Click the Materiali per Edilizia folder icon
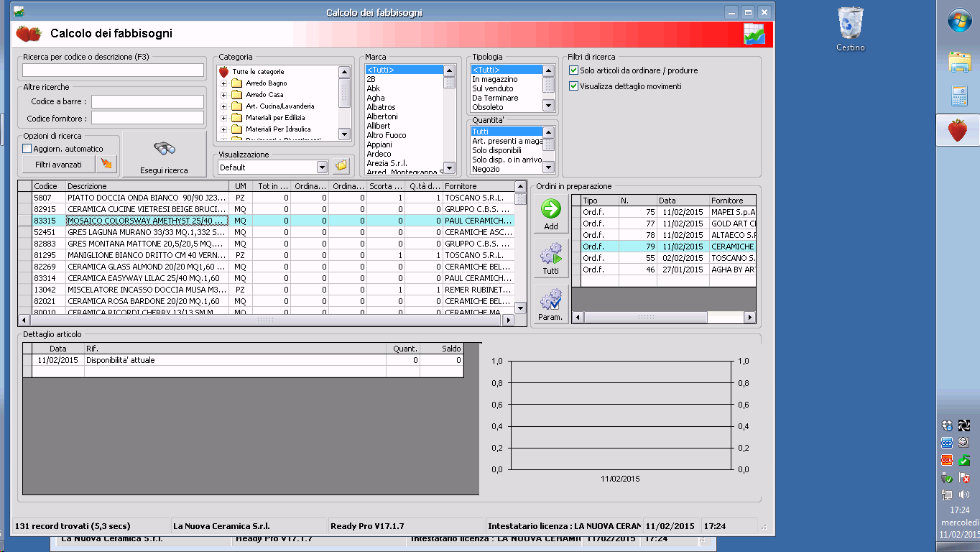980x552 pixels. (236, 118)
